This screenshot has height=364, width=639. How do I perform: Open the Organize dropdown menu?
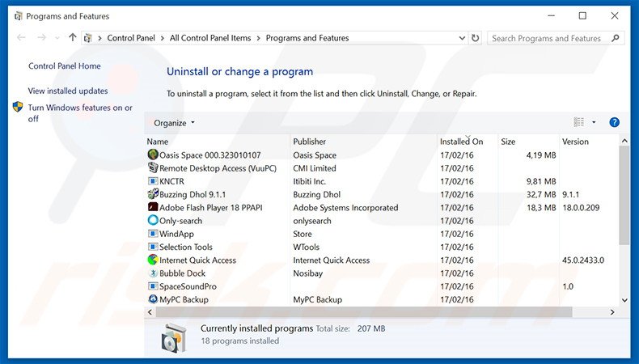pyautogui.click(x=174, y=123)
